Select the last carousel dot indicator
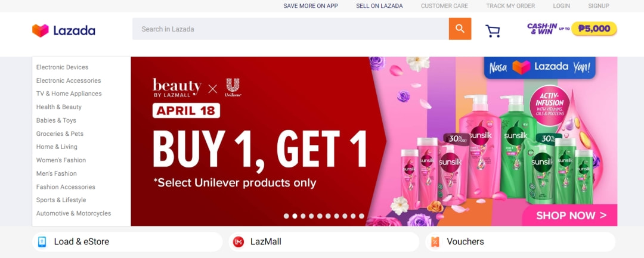 [x=361, y=216]
